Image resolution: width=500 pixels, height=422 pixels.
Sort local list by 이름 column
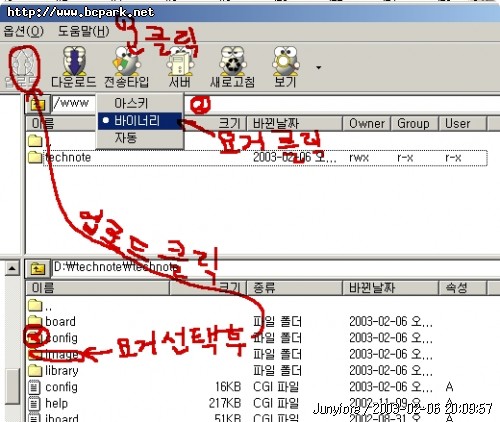(x=98, y=288)
